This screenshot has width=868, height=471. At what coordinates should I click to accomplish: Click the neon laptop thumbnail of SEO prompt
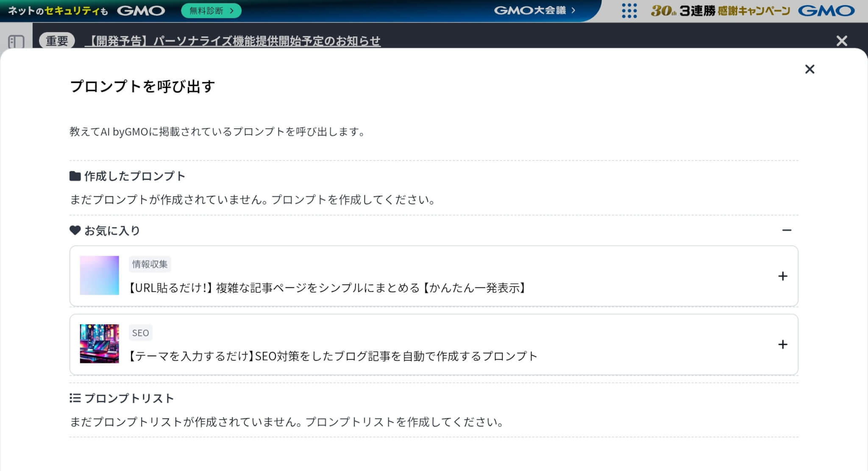[99, 344]
